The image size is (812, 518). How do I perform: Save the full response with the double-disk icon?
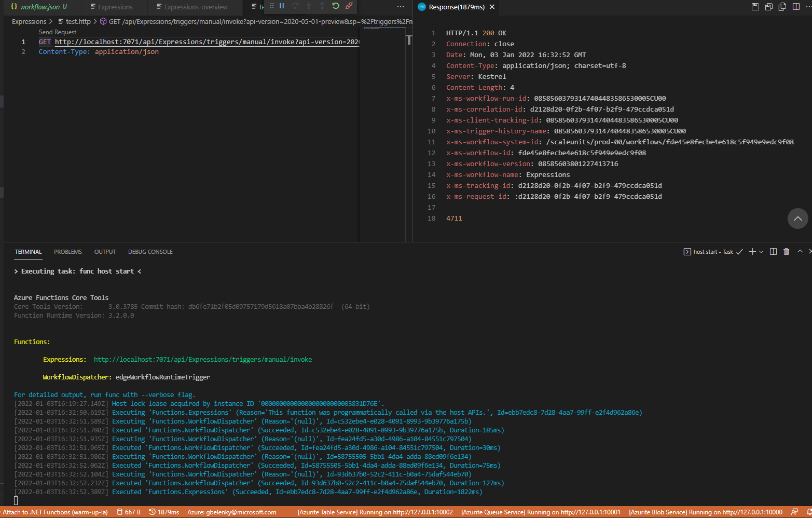[x=769, y=7]
